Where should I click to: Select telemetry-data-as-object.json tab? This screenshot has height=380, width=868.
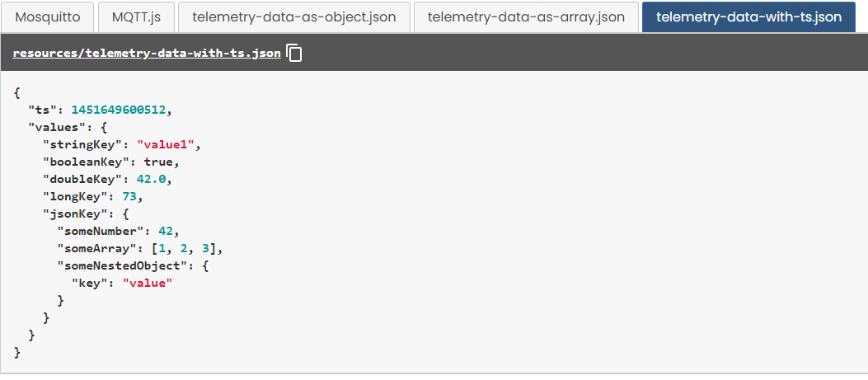point(293,16)
